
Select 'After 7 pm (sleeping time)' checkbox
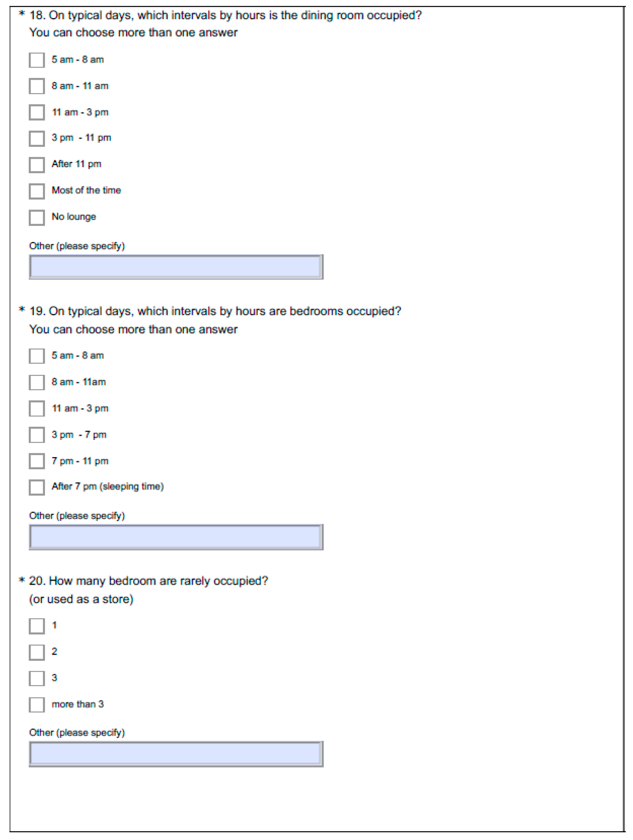pyautogui.click(x=37, y=488)
